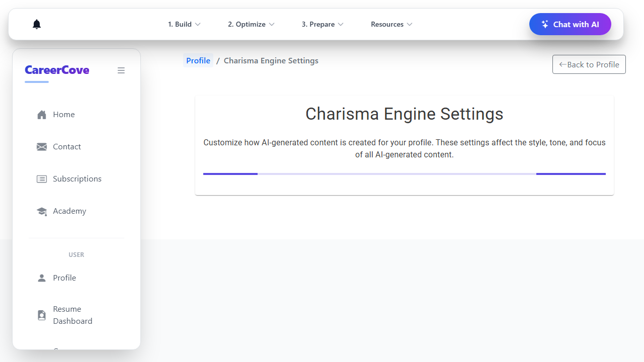
Task: Go to Home in the sidebar
Action: (x=76, y=115)
